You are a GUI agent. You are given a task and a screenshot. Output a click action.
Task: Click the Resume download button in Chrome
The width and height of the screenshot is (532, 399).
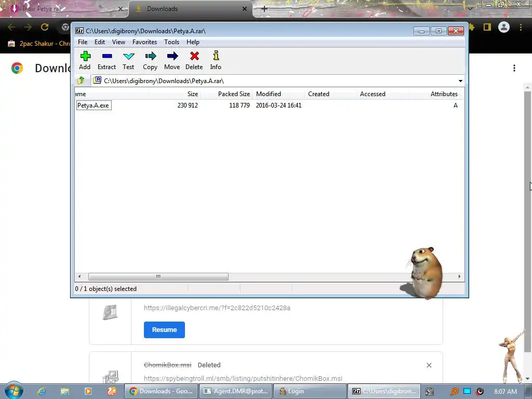[164, 330]
